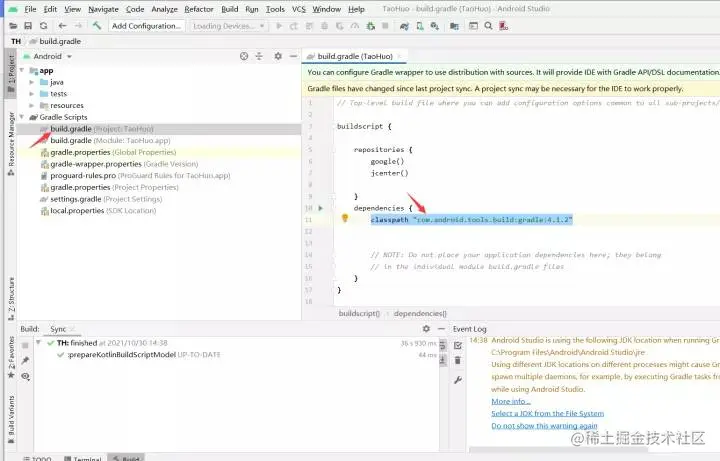Screen dimensions: 720x461
Task: Click the Make Project hammer icon
Action: point(96,26)
